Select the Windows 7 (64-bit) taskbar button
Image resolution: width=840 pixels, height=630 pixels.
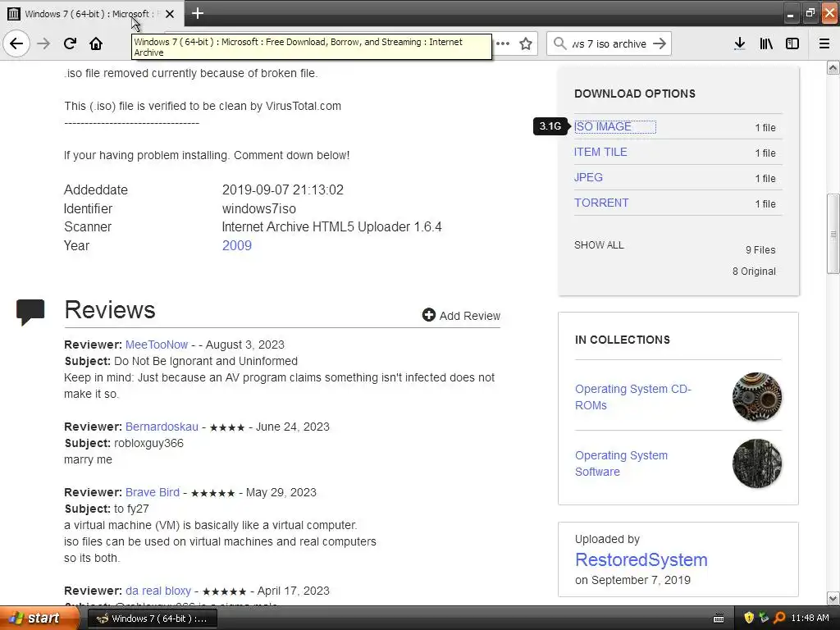click(152, 619)
